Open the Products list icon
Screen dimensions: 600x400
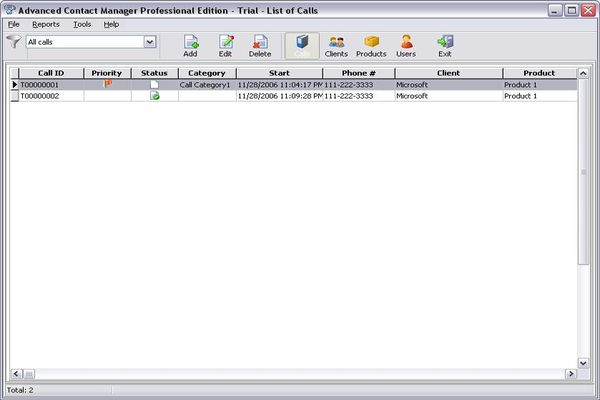tap(371, 42)
